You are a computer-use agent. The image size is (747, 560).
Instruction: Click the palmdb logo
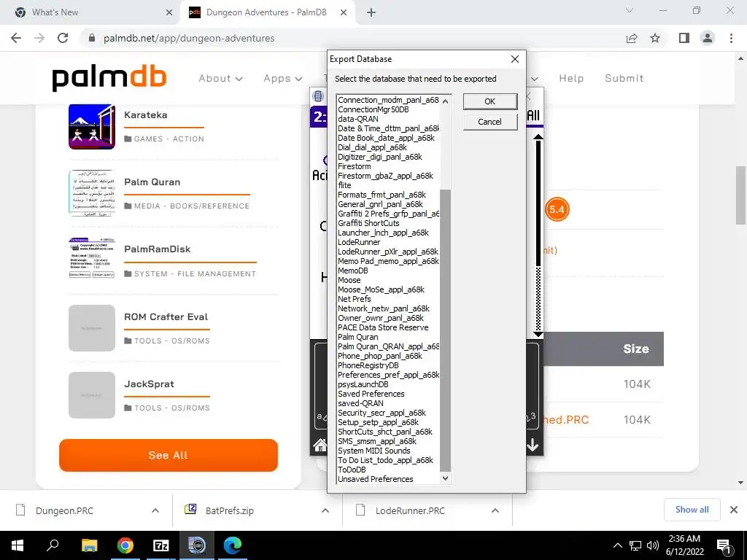pos(109,78)
